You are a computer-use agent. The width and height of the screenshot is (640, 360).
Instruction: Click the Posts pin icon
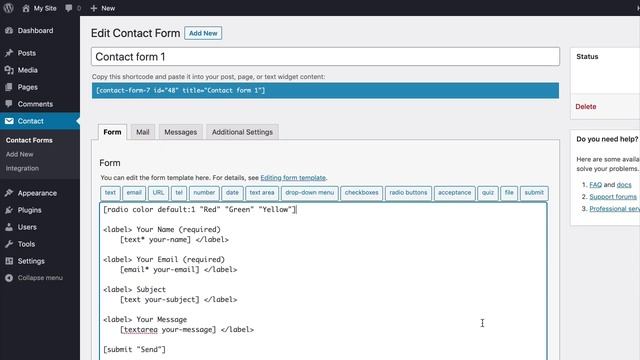[9, 53]
